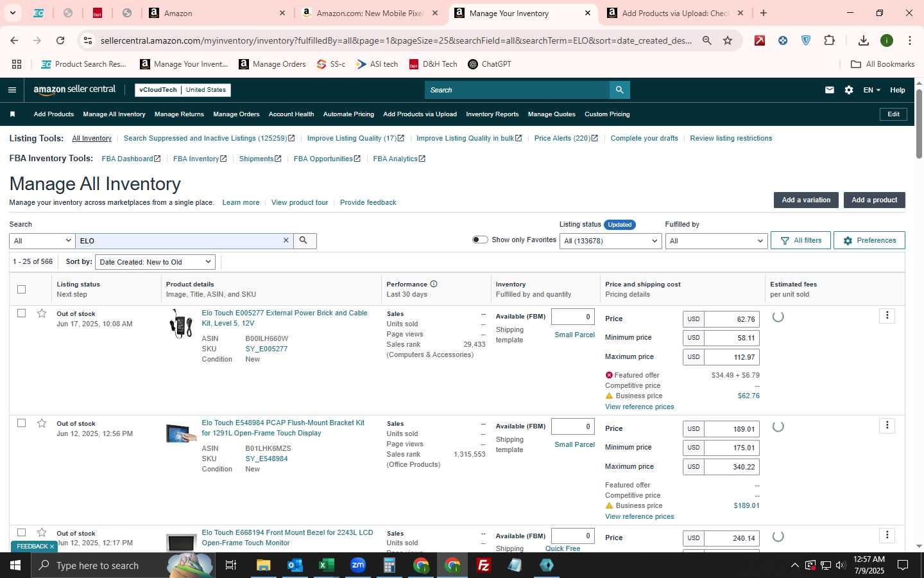Open the Fulfilled by dropdown
Image resolution: width=924 pixels, height=578 pixels.
pos(716,241)
